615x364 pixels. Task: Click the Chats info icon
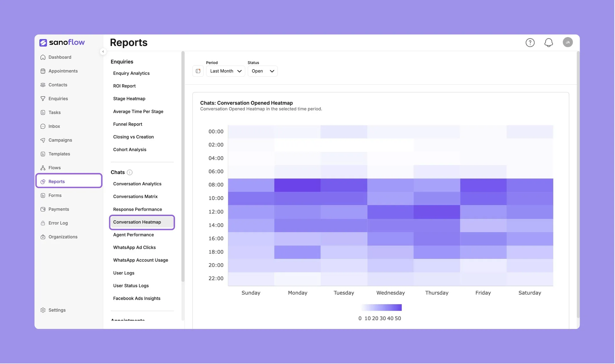tap(130, 172)
